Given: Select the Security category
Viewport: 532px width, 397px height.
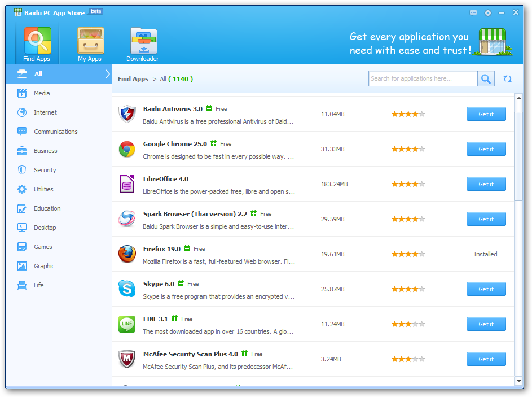Looking at the screenshot, I should point(59,170).
